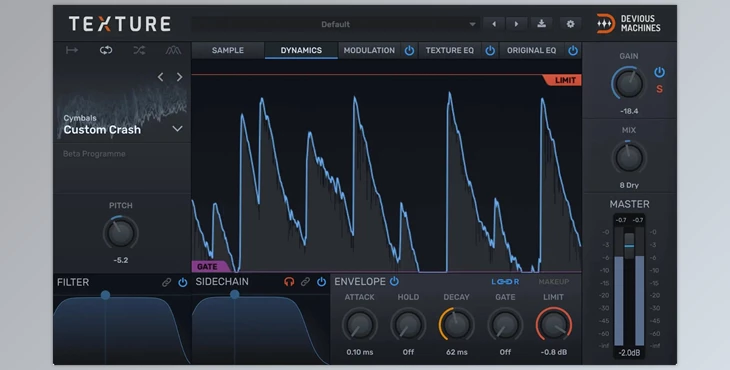The width and height of the screenshot is (730, 370).
Task: Toggle Modulation power button
Action: (x=409, y=50)
